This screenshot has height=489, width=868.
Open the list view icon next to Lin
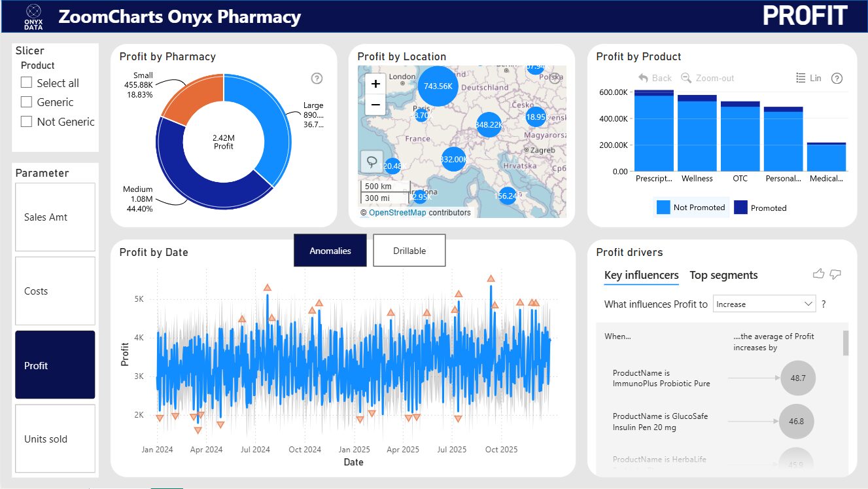[799, 78]
